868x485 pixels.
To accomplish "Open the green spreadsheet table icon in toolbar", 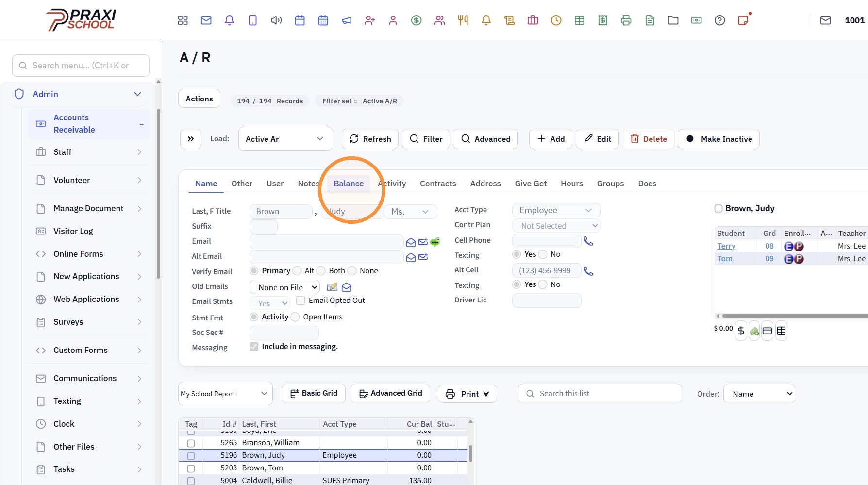I will point(579,20).
